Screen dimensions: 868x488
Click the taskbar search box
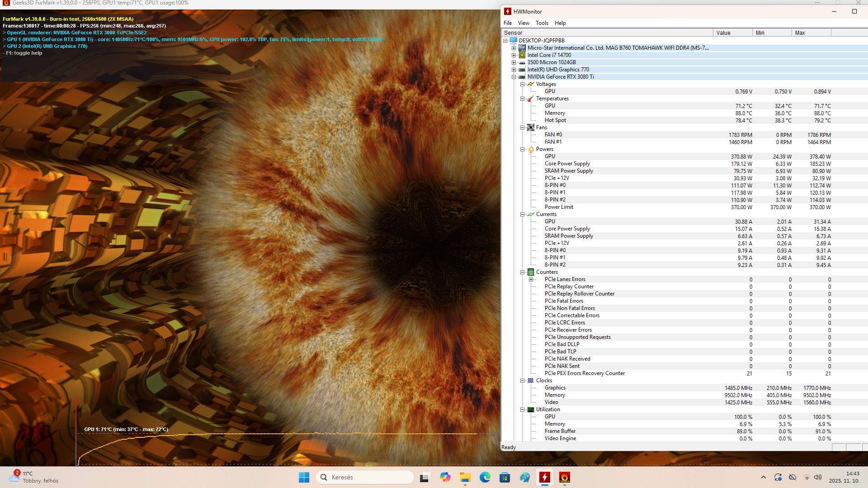pos(364,477)
